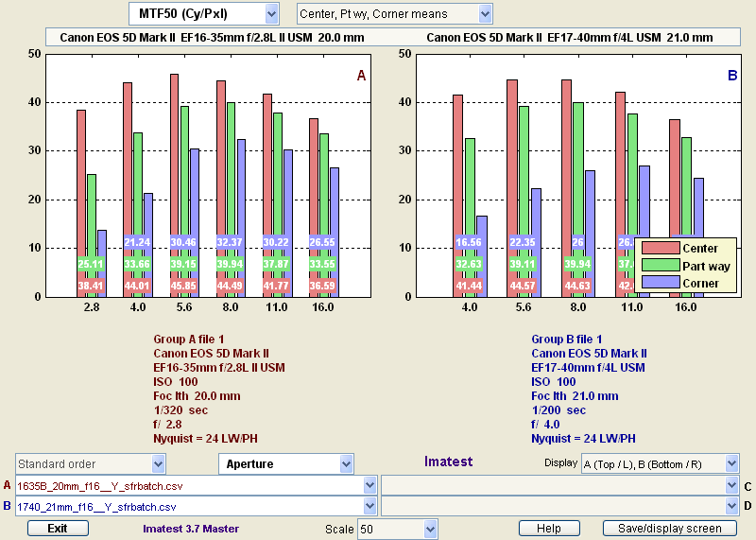Click the 30.46 corner value in chart A
Image resolution: width=756 pixels, height=540 pixels.
click(183, 242)
